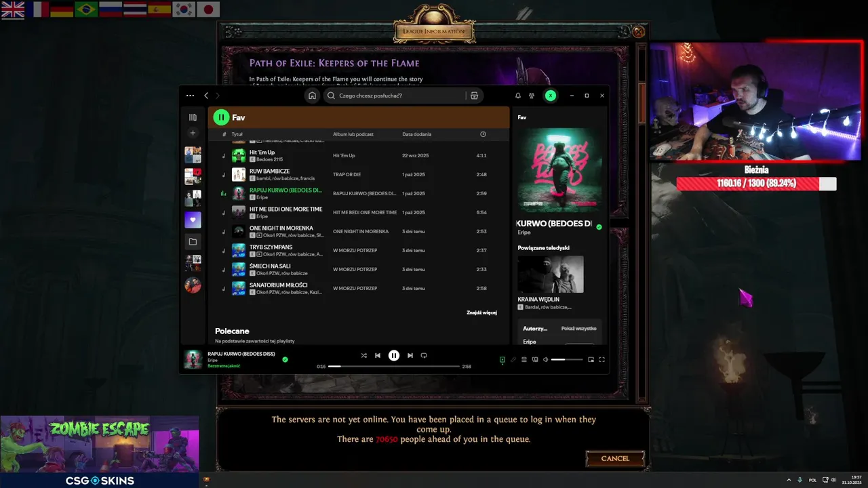The image size is (868, 488).
Task: Pause playback with center player button
Action: (x=394, y=355)
